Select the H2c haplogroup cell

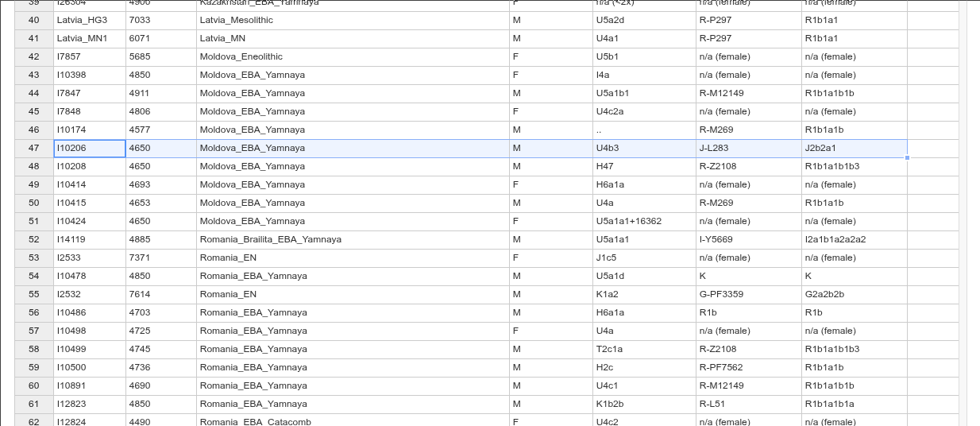click(x=644, y=367)
